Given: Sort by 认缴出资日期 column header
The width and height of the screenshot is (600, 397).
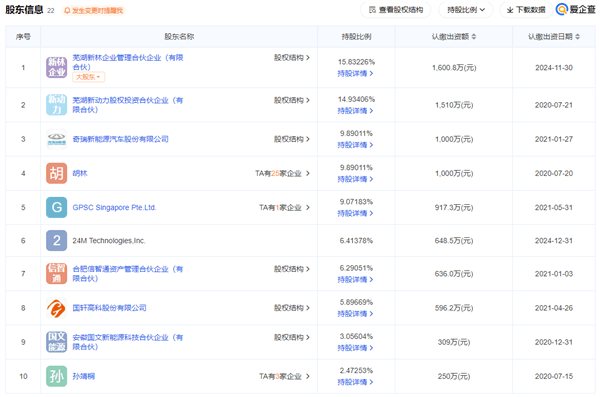Looking at the screenshot, I should coord(554,36).
